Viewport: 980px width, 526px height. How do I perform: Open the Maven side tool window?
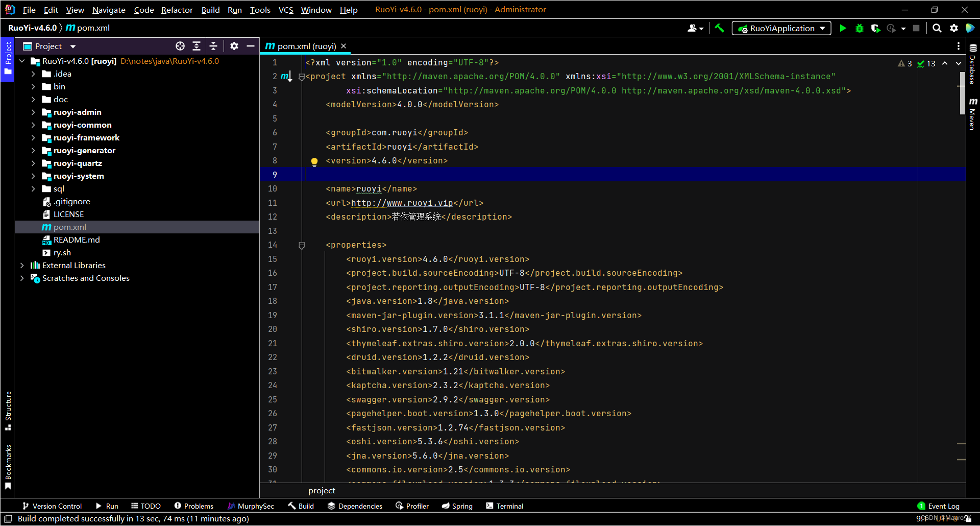(973, 113)
